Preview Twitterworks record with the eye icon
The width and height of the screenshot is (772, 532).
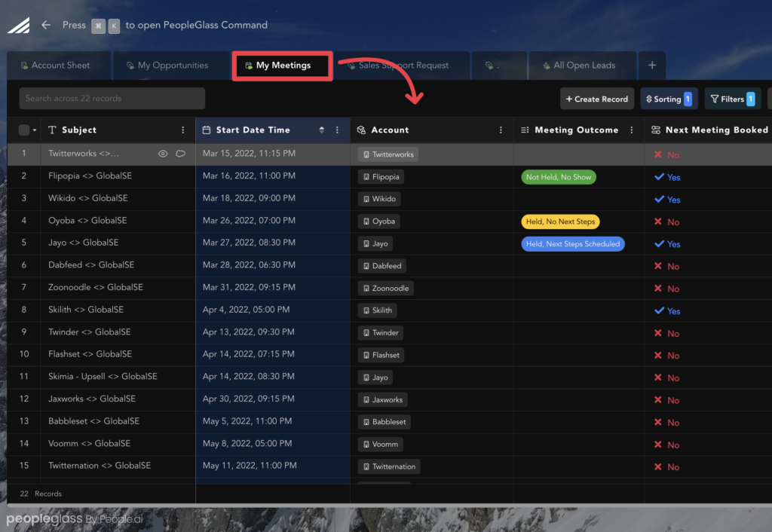[x=163, y=154]
